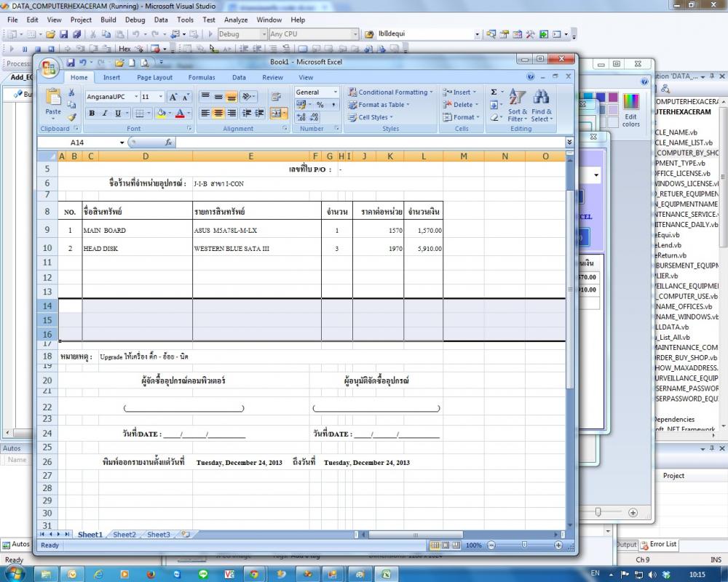This screenshot has width=728, height=582.
Task: Click the Insert Function fx icon
Action: tap(169, 143)
